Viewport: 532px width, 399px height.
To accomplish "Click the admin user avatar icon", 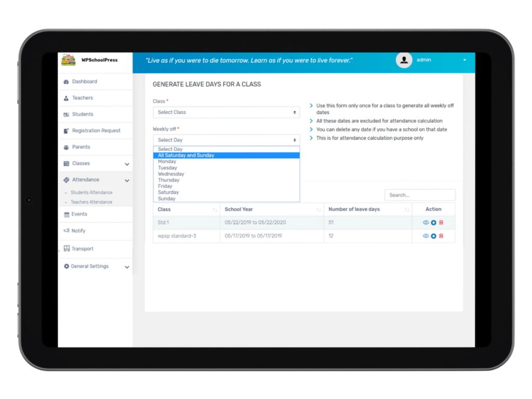I will pyautogui.click(x=404, y=60).
